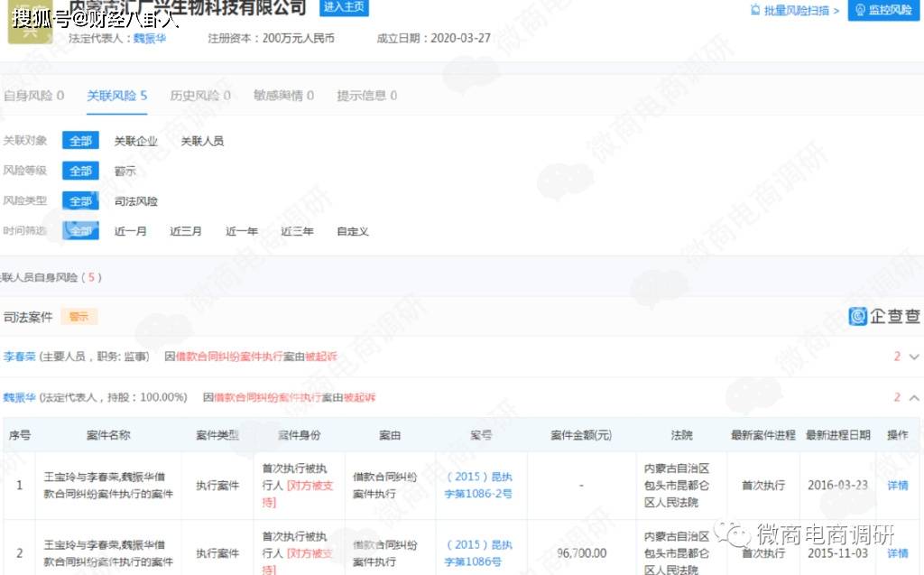Screen dimensions: 924x575
Task: Select 自定义 custom time range
Action: point(353,231)
